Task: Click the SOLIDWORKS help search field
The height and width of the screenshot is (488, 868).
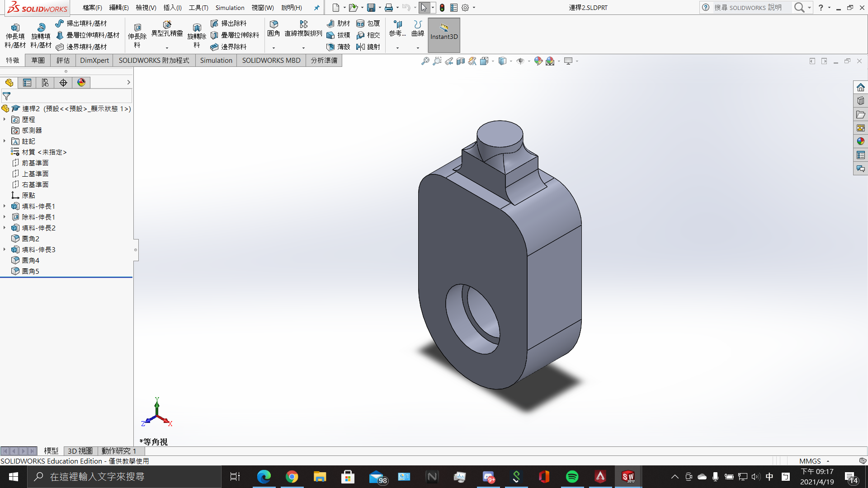Action: coord(748,8)
